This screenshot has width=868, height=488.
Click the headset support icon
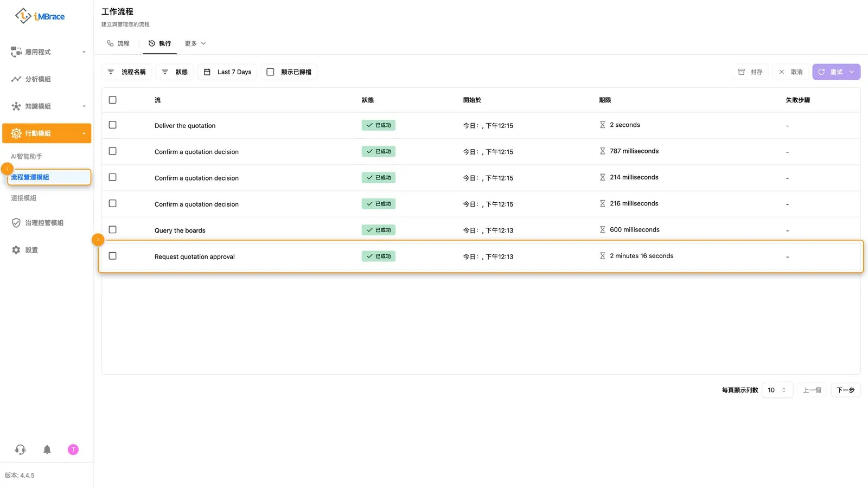[x=21, y=450]
